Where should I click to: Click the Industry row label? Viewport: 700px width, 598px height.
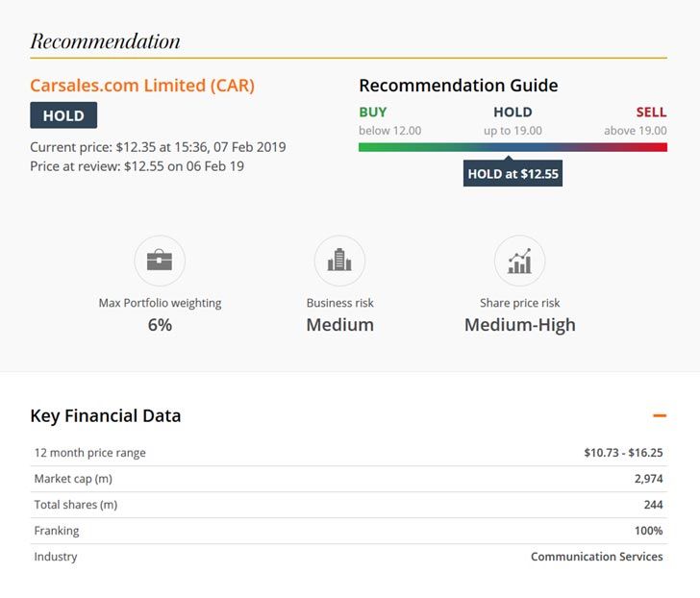56,557
